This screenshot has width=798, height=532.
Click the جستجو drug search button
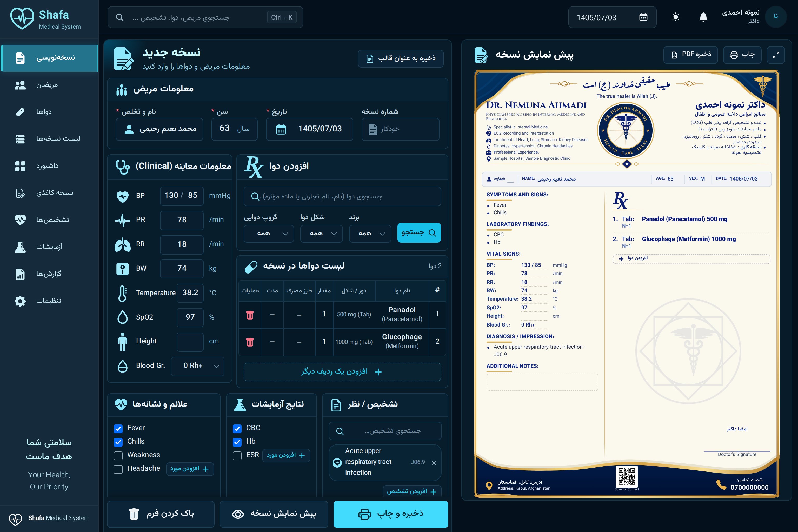click(x=419, y=233)
